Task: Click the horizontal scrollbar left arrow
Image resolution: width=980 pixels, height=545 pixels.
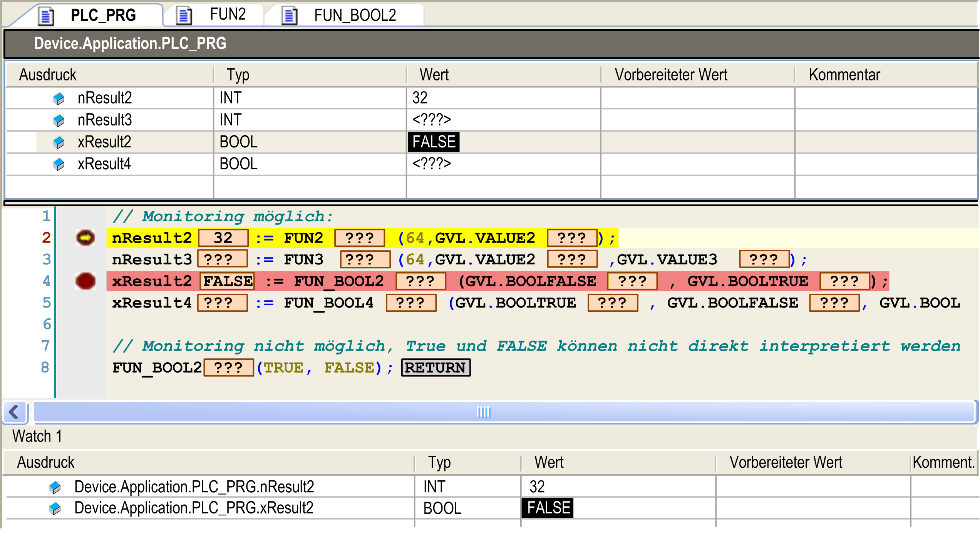Action: point(15,412)
